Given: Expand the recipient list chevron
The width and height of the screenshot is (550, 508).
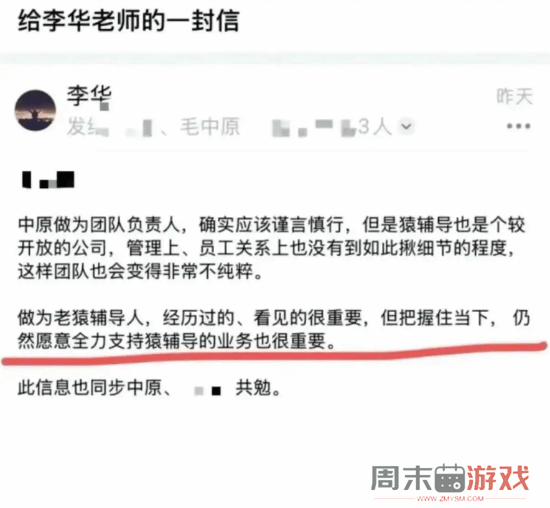Looking at the screenshot, I should pos(406,126).
